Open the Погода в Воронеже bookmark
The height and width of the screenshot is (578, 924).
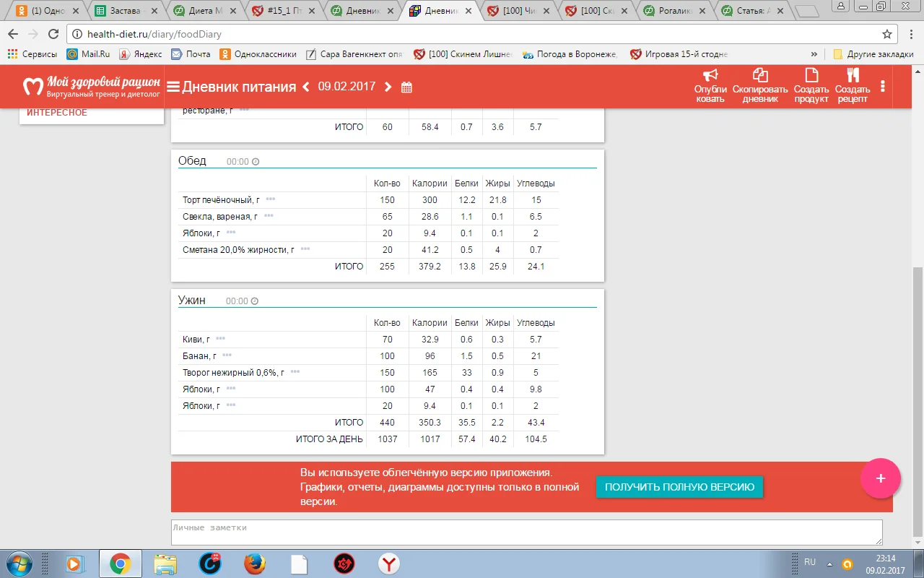[570, 54]
